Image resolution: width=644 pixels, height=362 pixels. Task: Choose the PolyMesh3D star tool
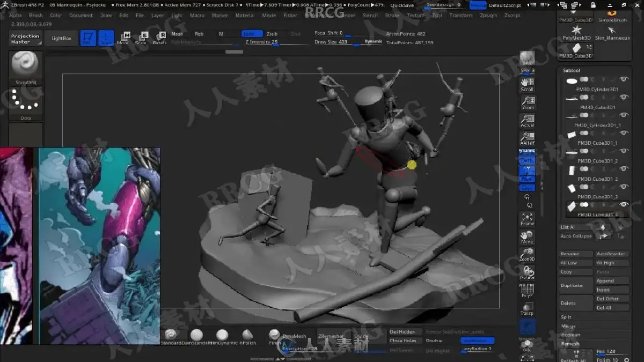pyautogui.click(x=576, y=33)
